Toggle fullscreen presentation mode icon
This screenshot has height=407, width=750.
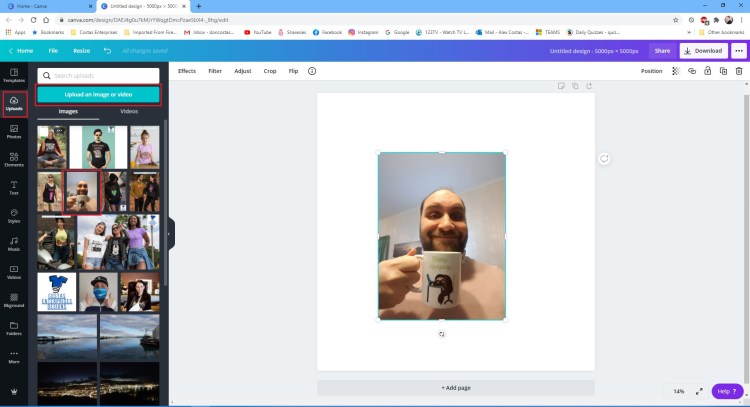coord(700,391)
